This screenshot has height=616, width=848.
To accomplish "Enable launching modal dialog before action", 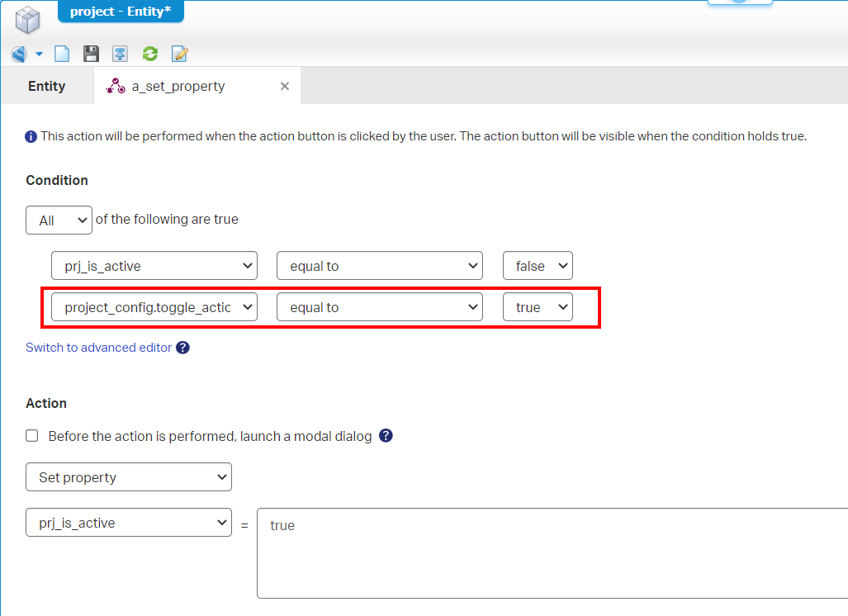I will point(32,436).
